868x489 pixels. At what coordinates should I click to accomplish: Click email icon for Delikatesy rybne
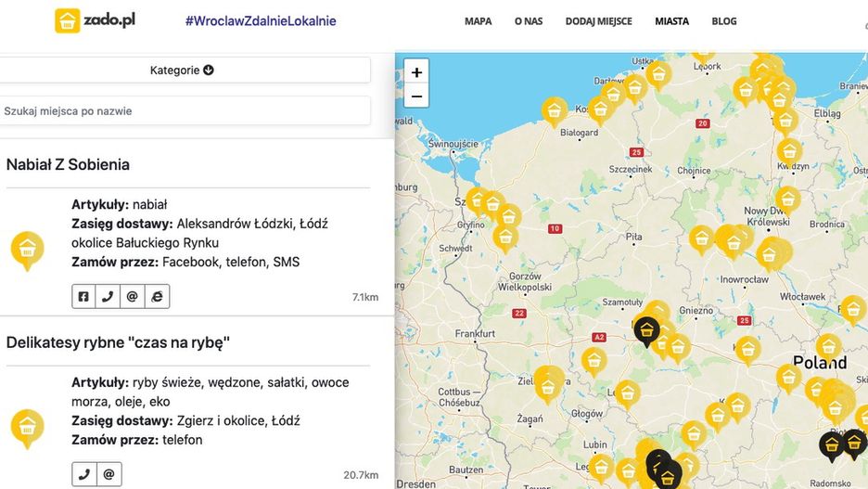click(x=108, y=474)
